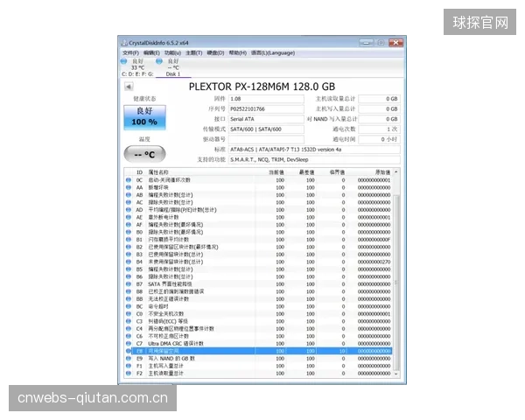
Task: Switch to the Disk 1 tab
Action: [x=173, y=67]
